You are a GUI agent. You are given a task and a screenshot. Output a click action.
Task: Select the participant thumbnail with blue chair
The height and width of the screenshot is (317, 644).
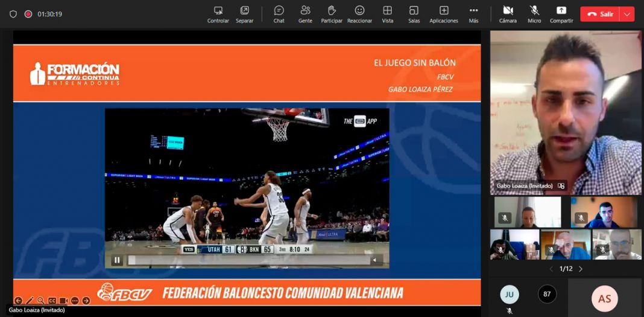[514, 244]
